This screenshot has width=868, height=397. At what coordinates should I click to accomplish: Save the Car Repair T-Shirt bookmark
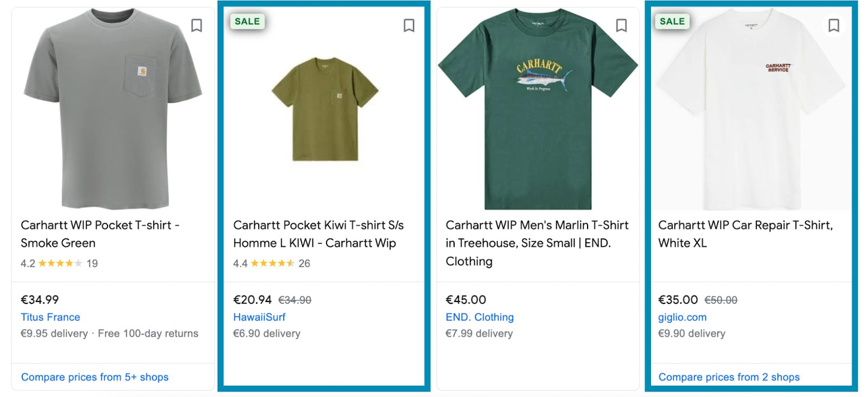tap(834, 26)
